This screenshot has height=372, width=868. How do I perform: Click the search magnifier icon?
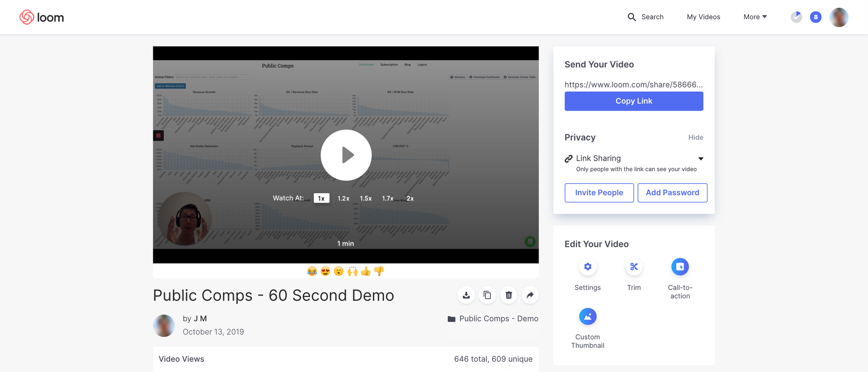tap(631, 17)
